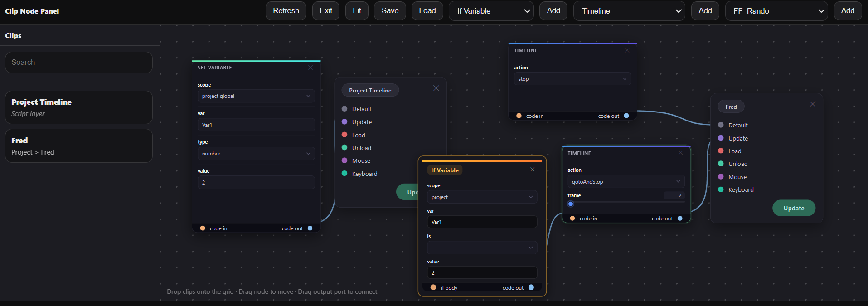
Task: Click Update button on Fred node
Action: tap(794, 208)
